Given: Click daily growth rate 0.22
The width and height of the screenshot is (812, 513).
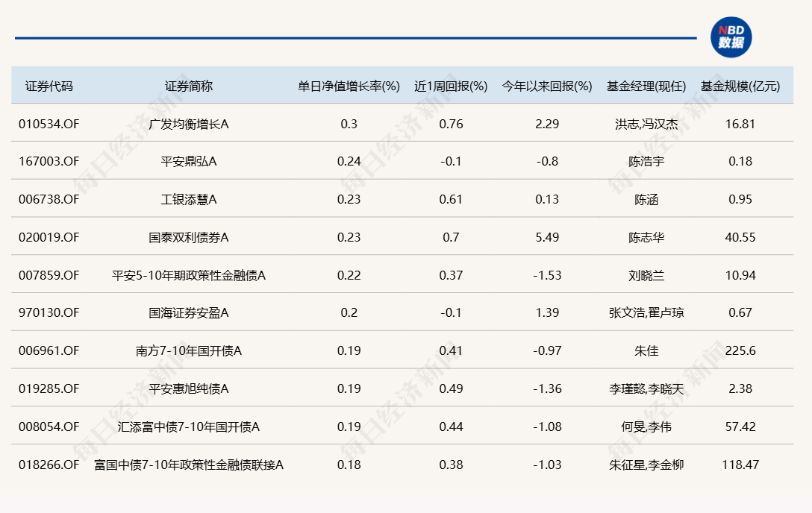Looking at the screenshot, I should 349,276.
